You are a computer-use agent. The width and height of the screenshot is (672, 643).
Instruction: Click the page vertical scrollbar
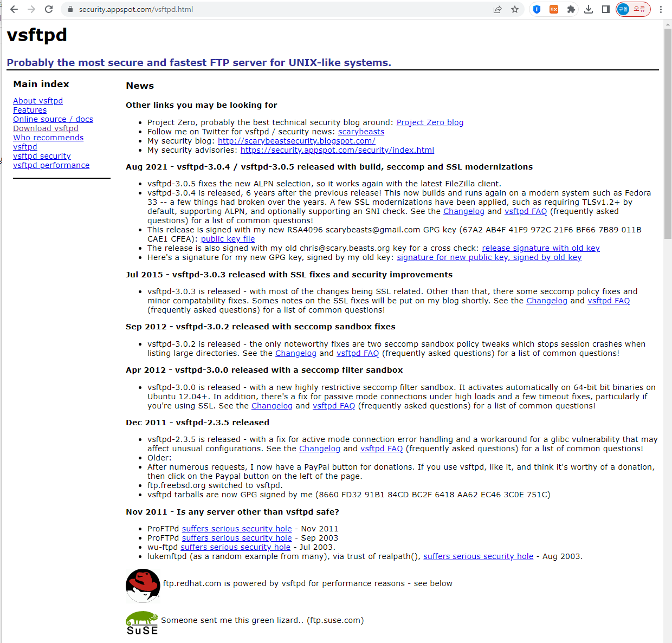tap(668, 133)
